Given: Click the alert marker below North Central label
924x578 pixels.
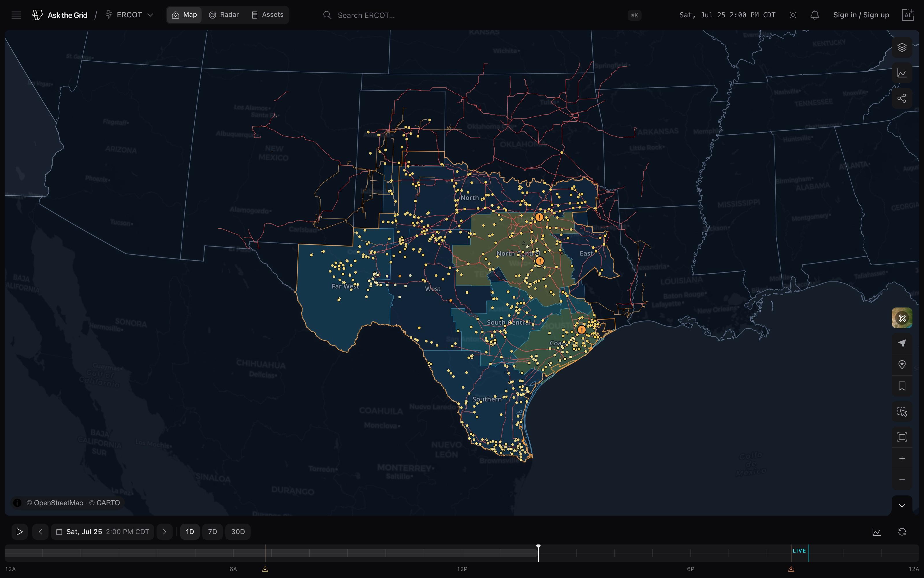Looking at the screenshot, I should [539, 261].
